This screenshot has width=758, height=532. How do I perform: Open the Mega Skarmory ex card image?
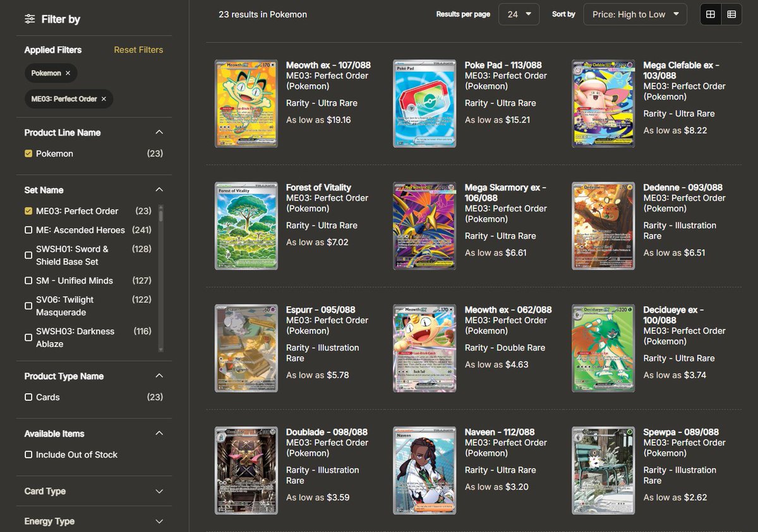pos(424,226)
